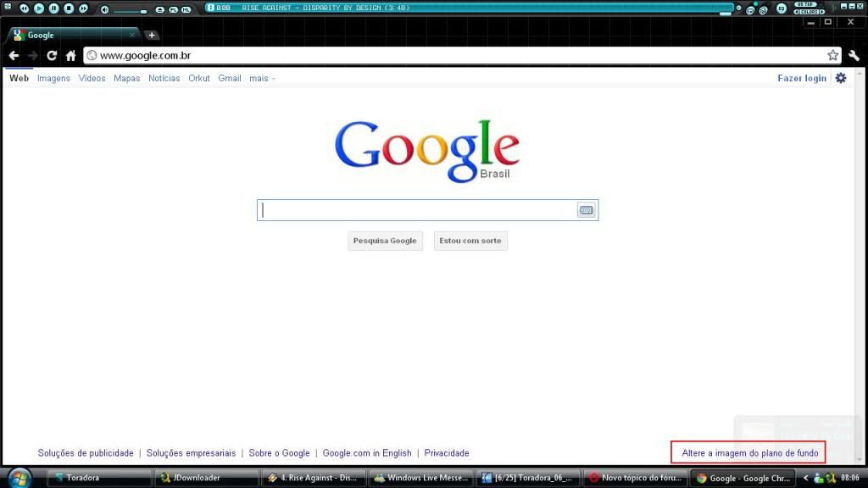Skip to previous track in Winamp bar
The image size is (868, 488).
pos(24,8)
